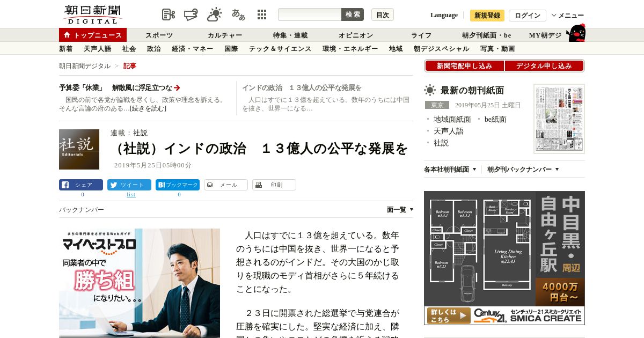Click the Language link
The width and height of the screenshot is (644, 338).
tap(444, 15)
